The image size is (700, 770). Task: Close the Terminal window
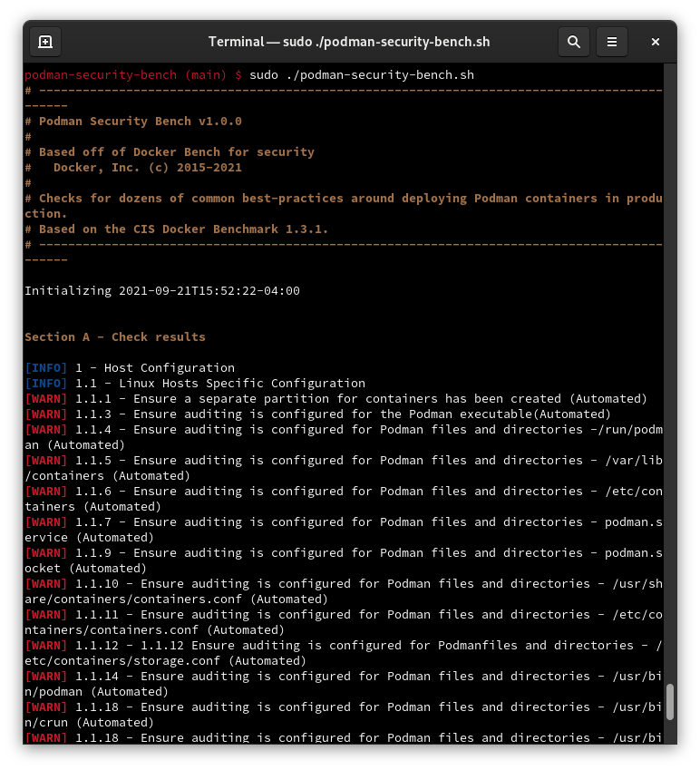pos(655,42)
